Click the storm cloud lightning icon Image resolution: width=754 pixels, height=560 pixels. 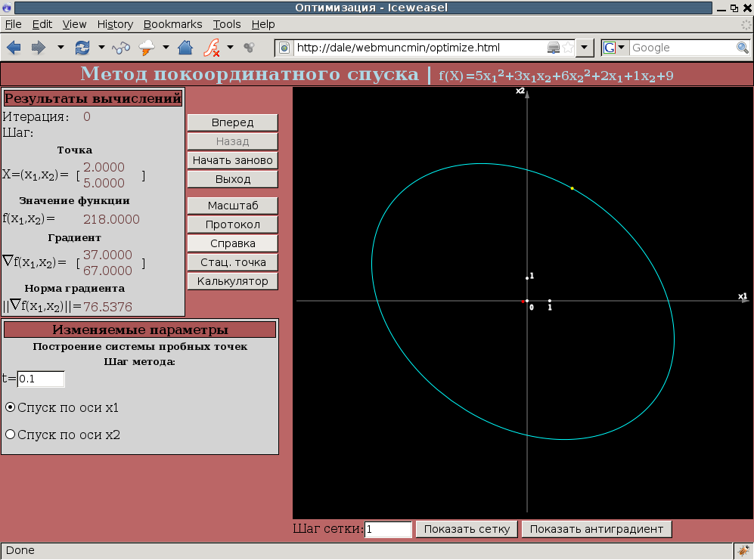(x=147, y=48)
